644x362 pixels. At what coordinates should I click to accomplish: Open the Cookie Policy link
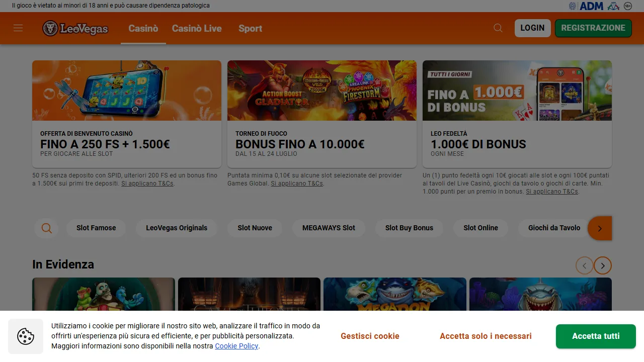click(x=236, y=346)
